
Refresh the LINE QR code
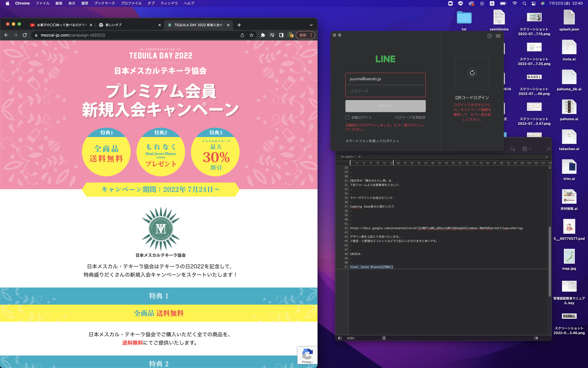pos(472,73)
